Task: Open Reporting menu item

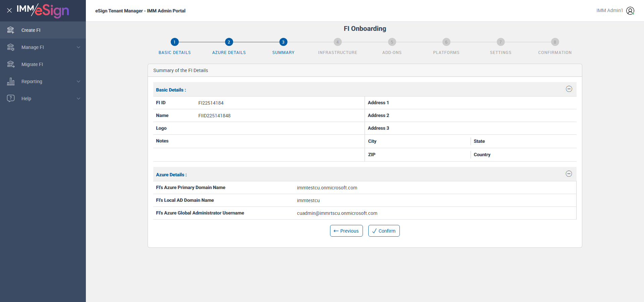Action: [x=43, y=81]
